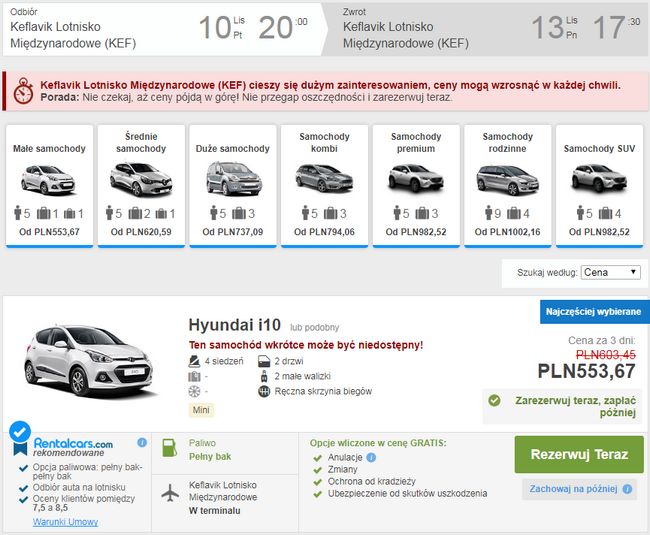Click the gearbox icon for Ręczna skrzynia biegów
This screenshot has width=650, height=535.
[264, 391]
